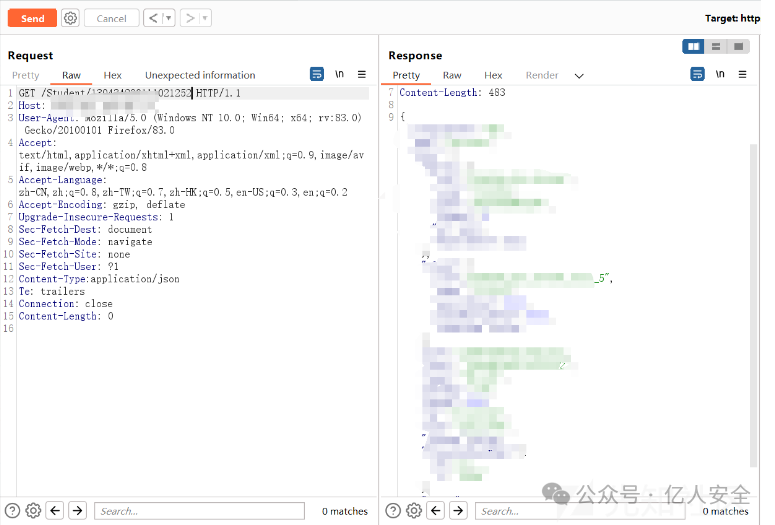Open the forward history dropdown arrow

point(204,18)
